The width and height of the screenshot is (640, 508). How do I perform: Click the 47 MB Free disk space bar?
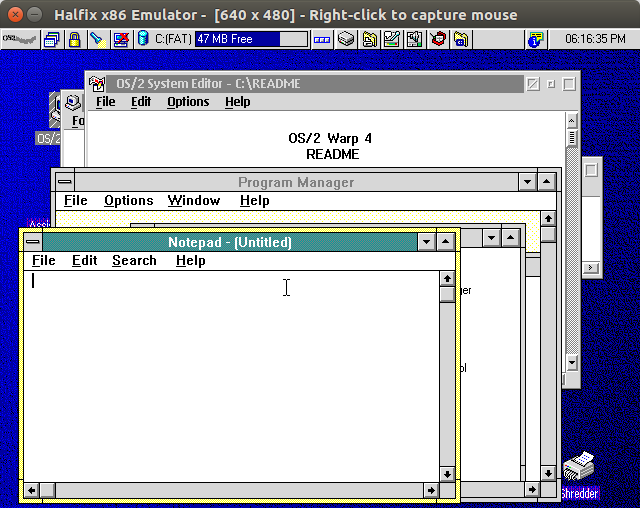tap(251, 39)
